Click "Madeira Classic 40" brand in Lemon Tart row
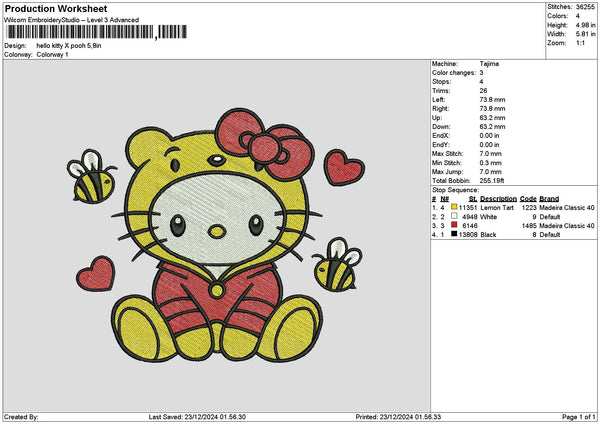The image size is (600, 424). (x=567, y=208)
